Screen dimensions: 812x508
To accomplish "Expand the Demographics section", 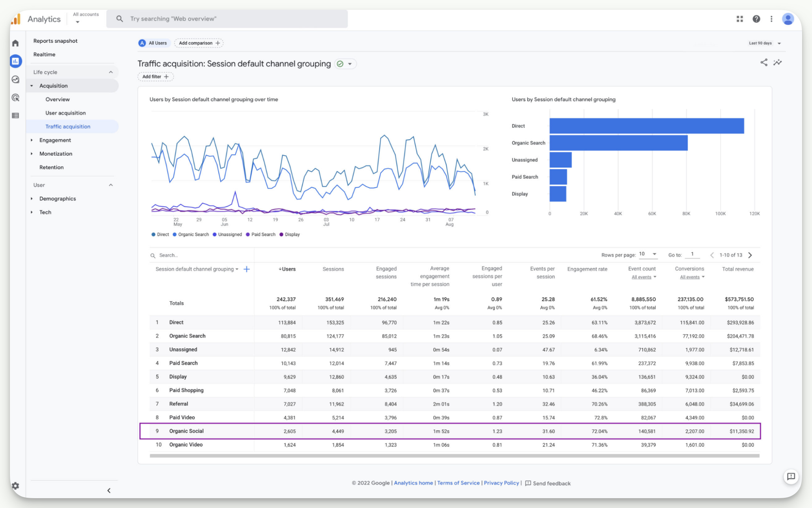I will tap(57, 199).
